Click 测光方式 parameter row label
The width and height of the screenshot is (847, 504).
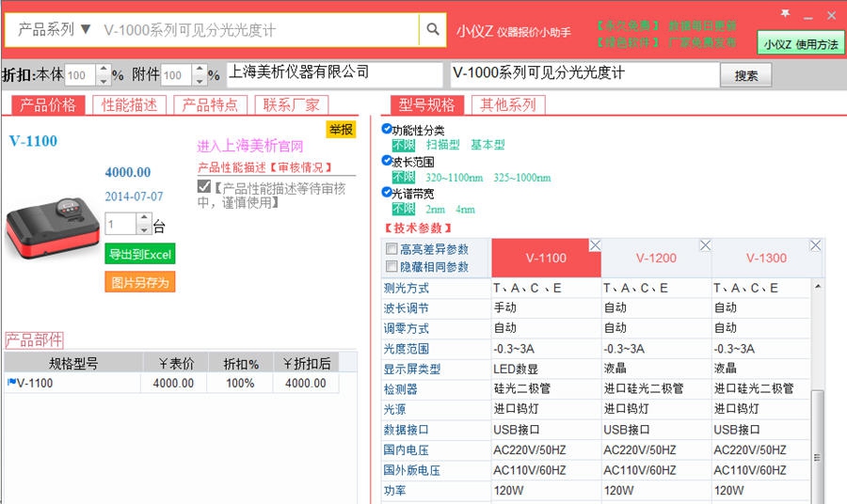tap(406, 288)
